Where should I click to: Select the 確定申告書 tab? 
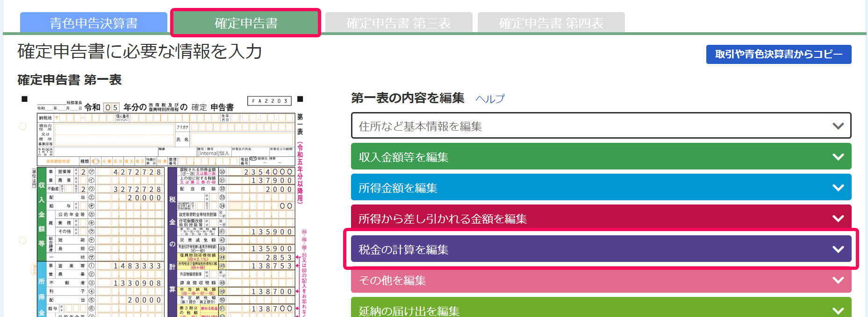[x=246, y=23]
